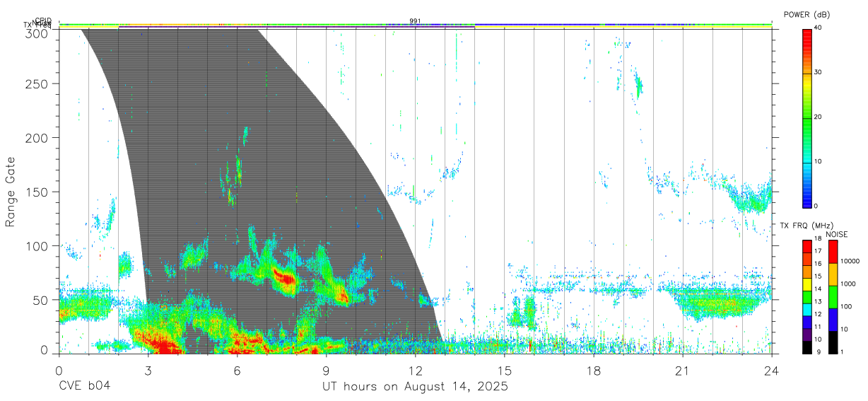Click the 9 tick on UT hours axis

pyautogui.click(x=327, y=370)
